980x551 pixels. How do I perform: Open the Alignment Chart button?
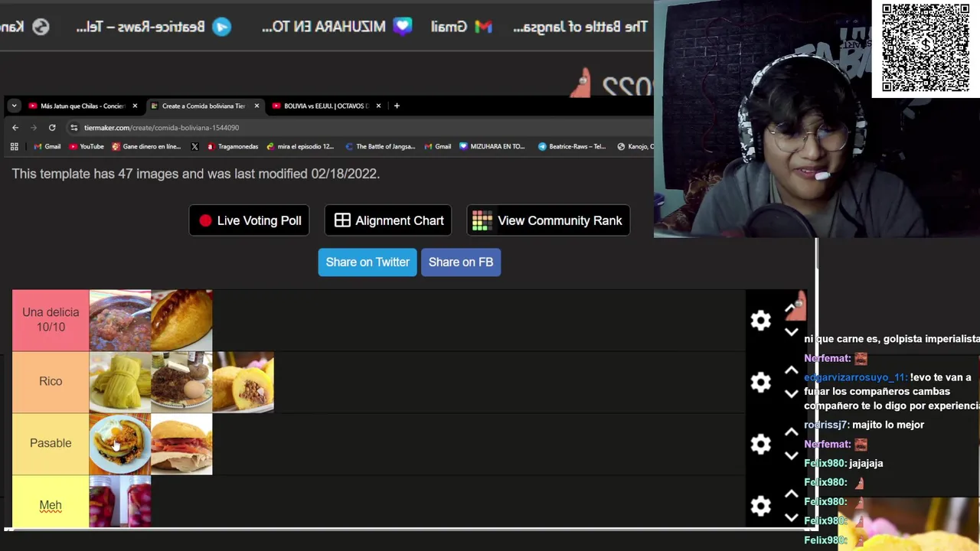pos(388,220)
